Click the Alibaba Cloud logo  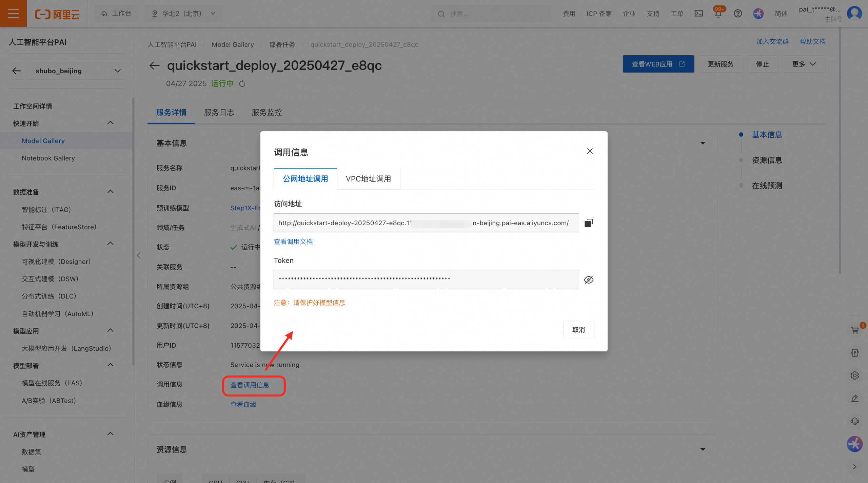[x=57, y=14]
